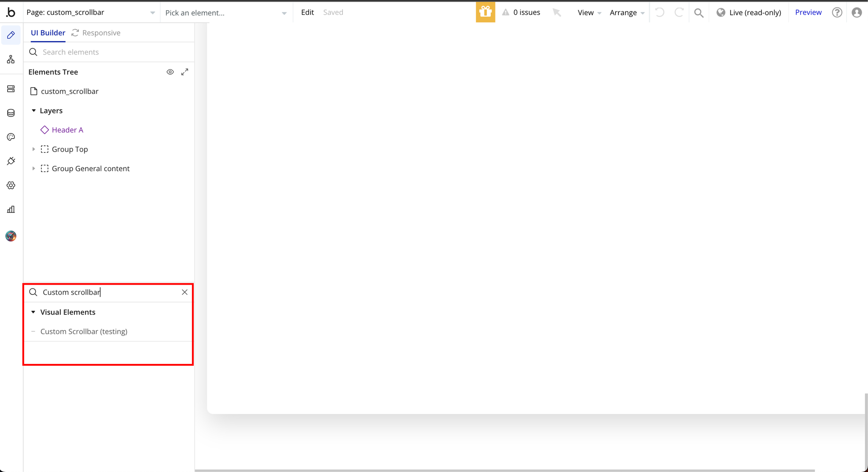Toggle Elements Tree visibility eye icon
The width and height of the screenshot is (868, 472).
[170, 72]
